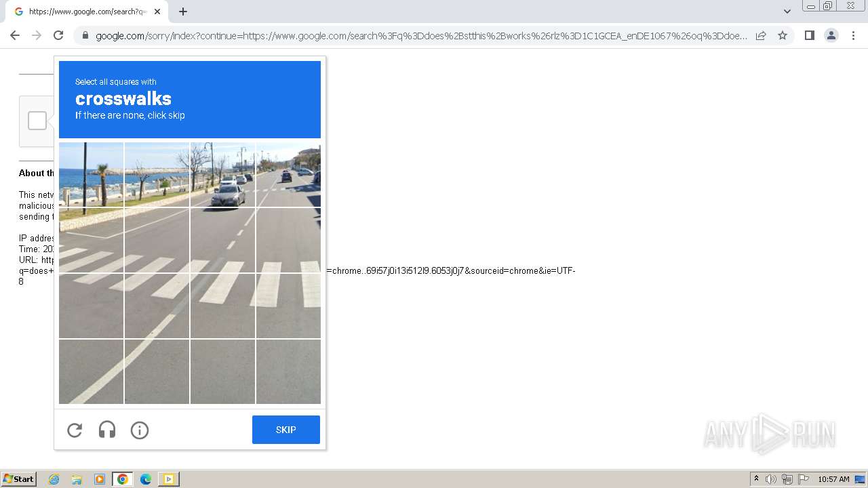
Task: Close the Google search tab
Action: (157, 12)
